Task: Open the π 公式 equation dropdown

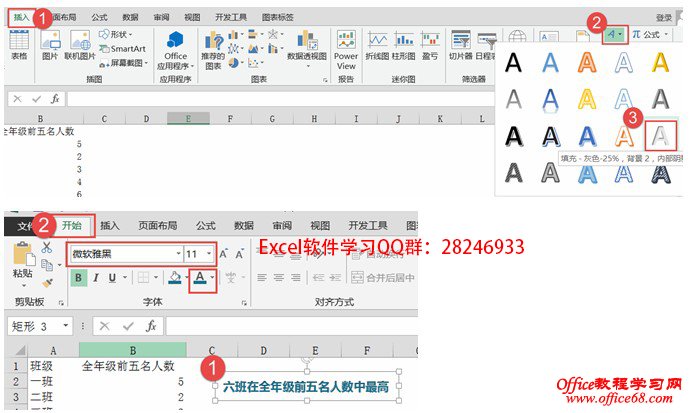Action: click(650, 34)
